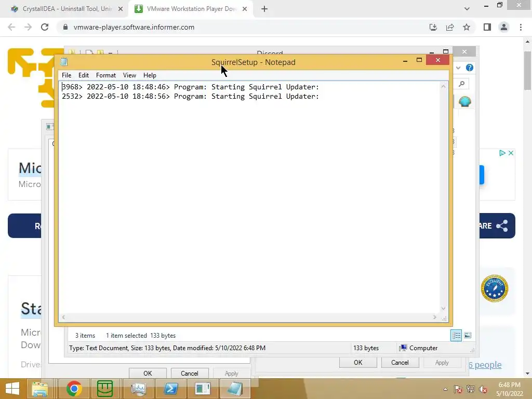Image resolution: width=532 pixels, height=399 pixels.
Task: Open the people link on the webpage
Action: click(485, 365)
